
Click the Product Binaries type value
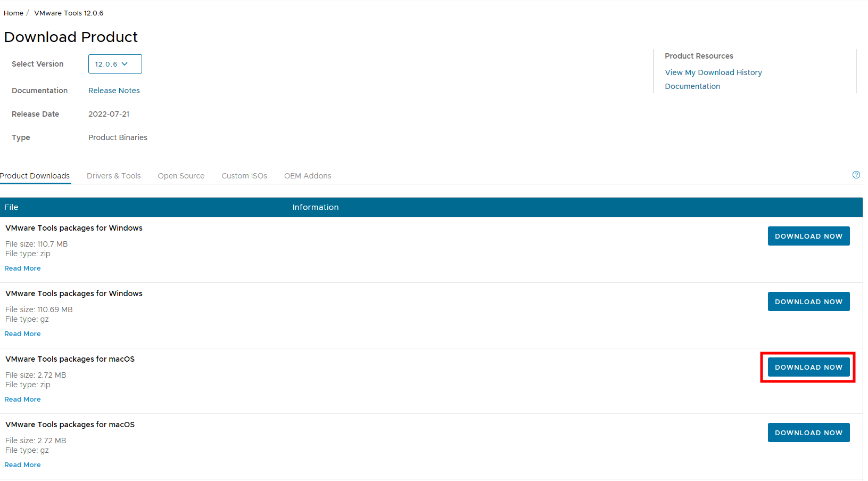point(118,137)
